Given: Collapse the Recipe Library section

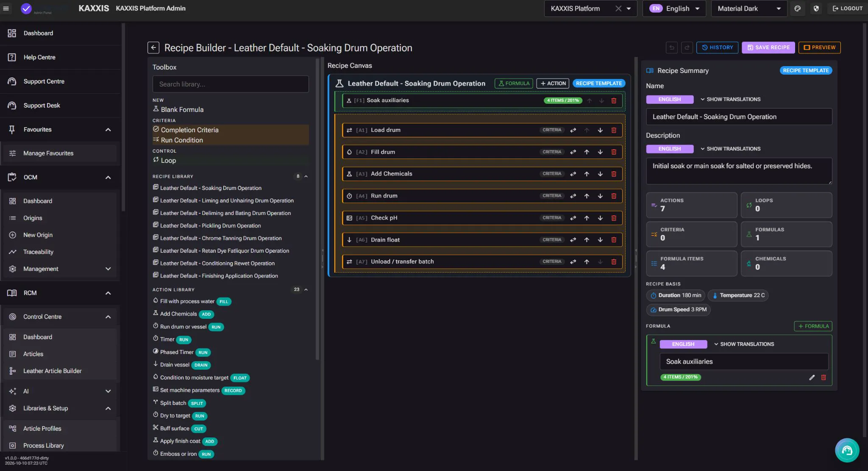Looking at the screenshot, I should point(306,176).
